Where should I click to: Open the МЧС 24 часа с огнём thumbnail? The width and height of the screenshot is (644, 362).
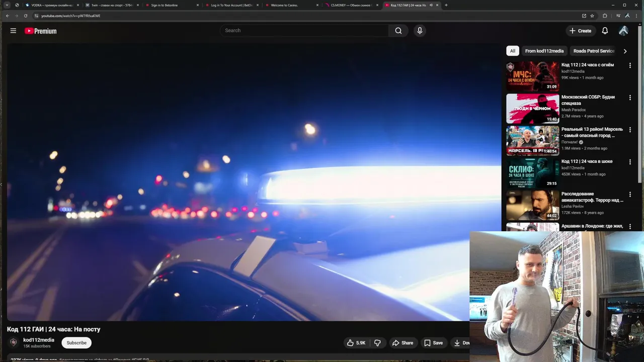click(532, 76)
